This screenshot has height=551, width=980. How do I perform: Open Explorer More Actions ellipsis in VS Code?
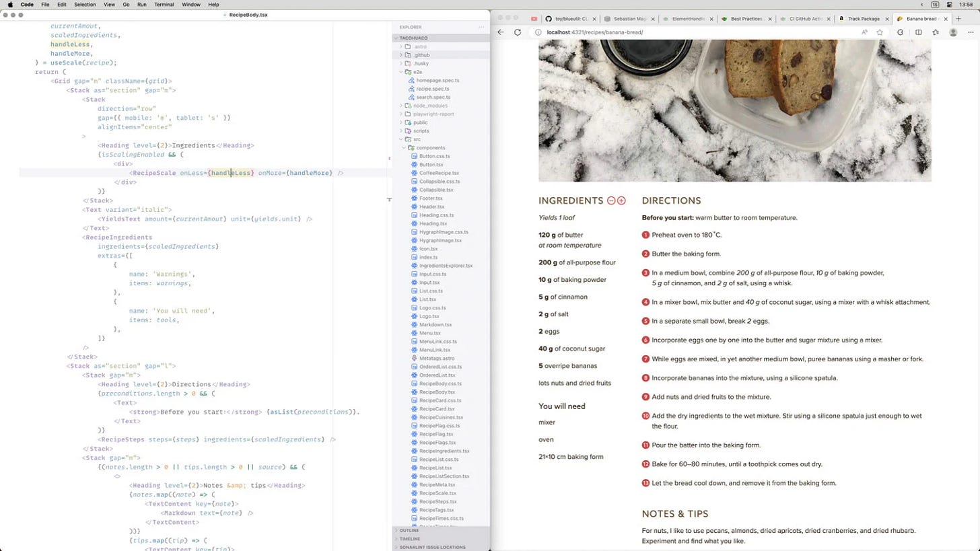click(482, 27)
